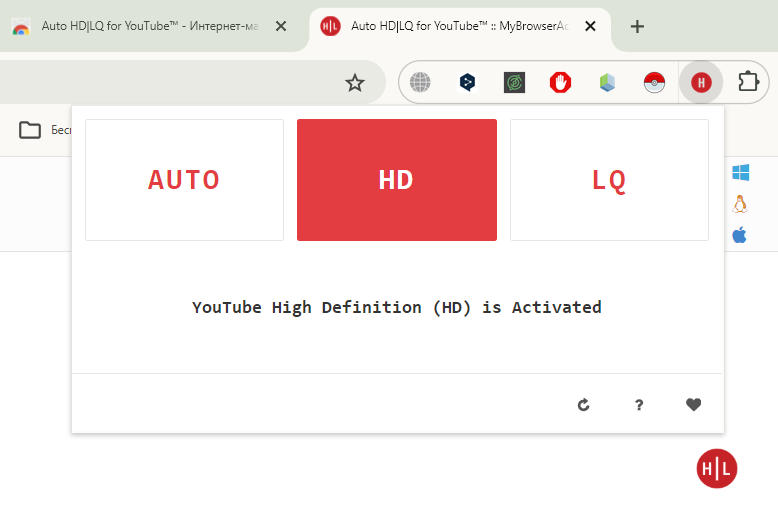The image size is (778, 505).
Task: Open a new browser tab
Action: click(637, 26)
